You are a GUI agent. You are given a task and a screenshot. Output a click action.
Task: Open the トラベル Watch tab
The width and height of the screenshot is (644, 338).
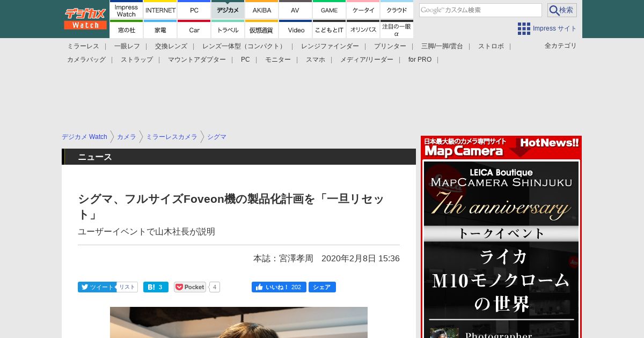pyautogui.click(x=228, y=30)
